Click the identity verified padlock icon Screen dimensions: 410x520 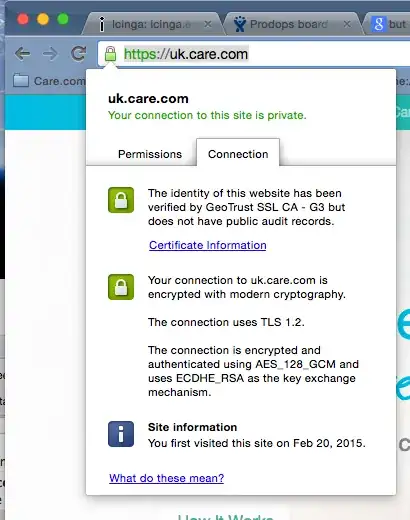[x=121, y=200]
